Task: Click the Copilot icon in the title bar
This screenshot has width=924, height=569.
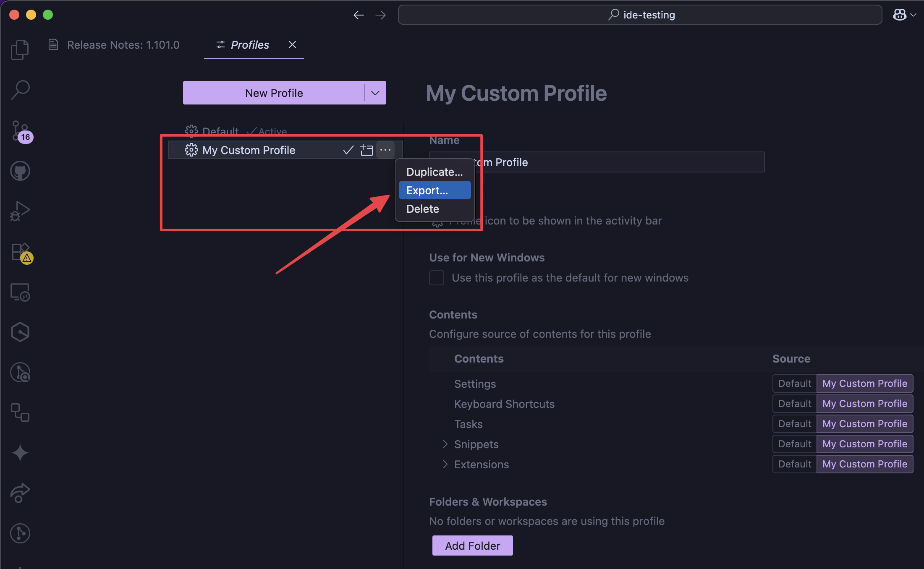Action: 900,15
